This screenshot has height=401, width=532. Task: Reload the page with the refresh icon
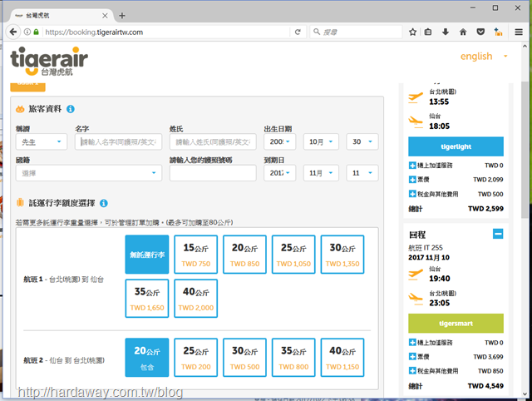pyautogui.click(x=298, y=32)
